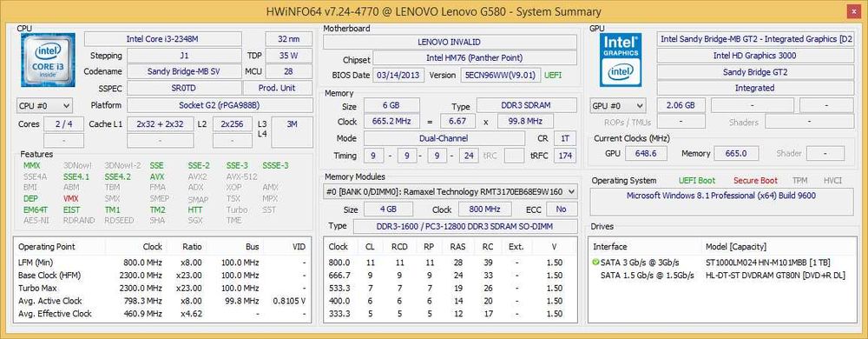Click the BIOS date 03/14/2013 field

pyautogui.click(x=399, y=76)
